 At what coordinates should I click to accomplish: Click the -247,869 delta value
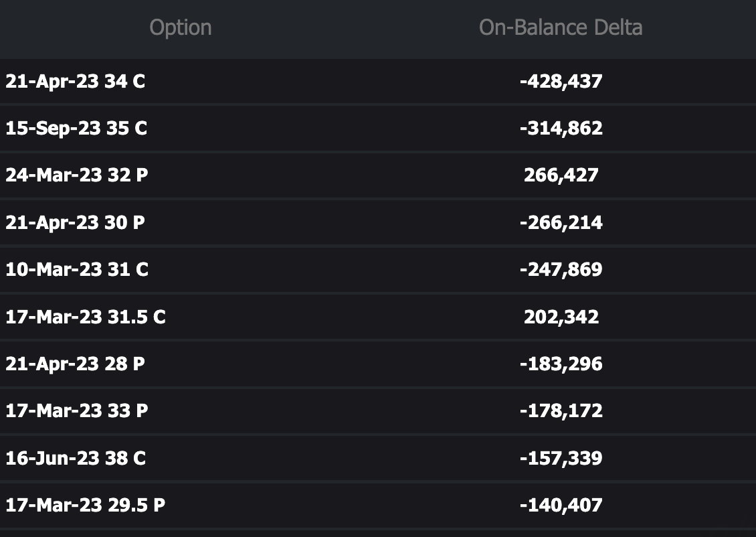pyautogui.click(x=561, y=270)
